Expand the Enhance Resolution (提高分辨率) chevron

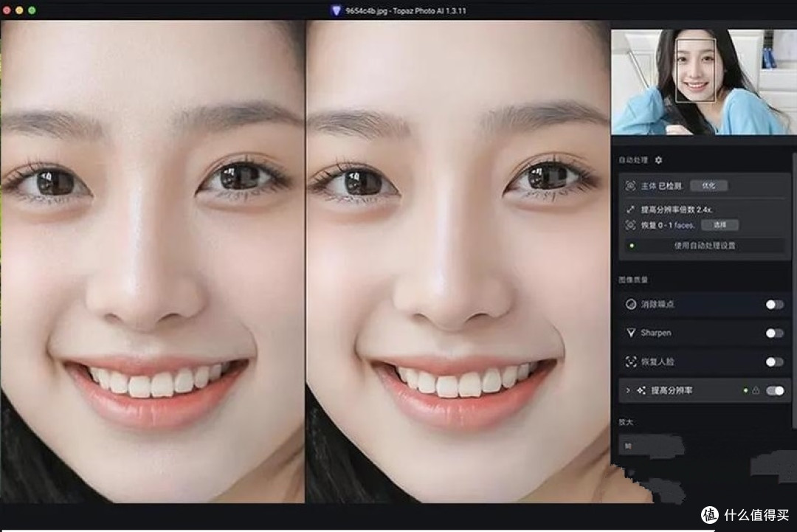coord(628,390)
